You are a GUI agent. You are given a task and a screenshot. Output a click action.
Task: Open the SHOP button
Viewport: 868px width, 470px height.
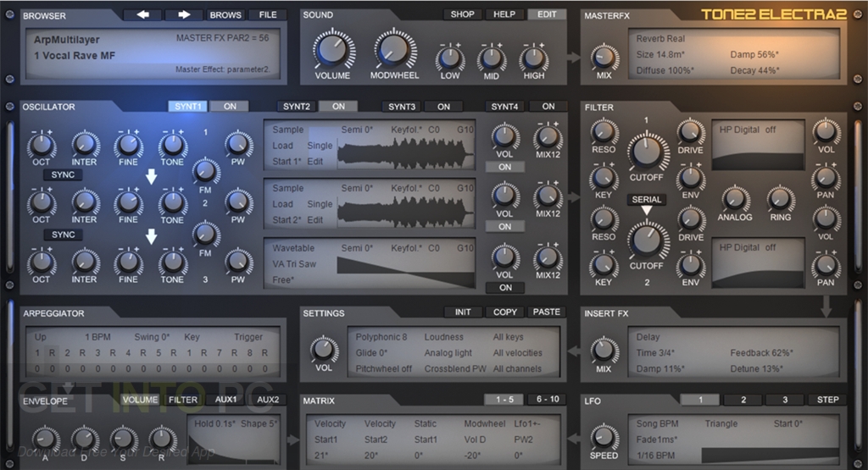pyautogui.click(x=462, y=14)
